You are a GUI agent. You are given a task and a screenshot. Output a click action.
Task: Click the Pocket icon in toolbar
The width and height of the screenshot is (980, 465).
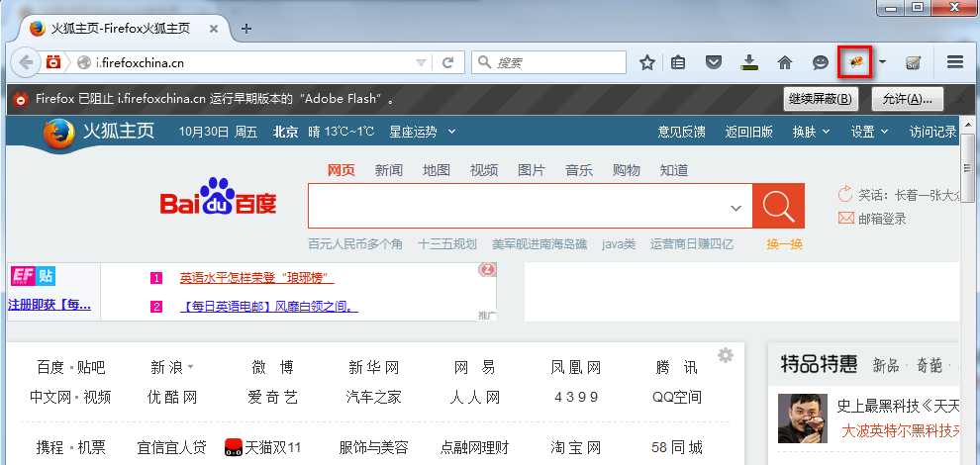click(x=714, y=62)
